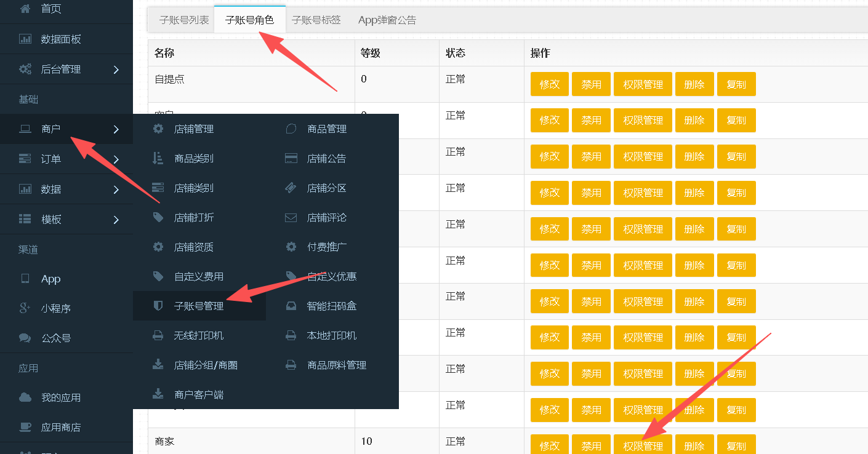Expand the 数据 menu chevron
Viewport: 868px width, 454px height.
coord(116,189)
